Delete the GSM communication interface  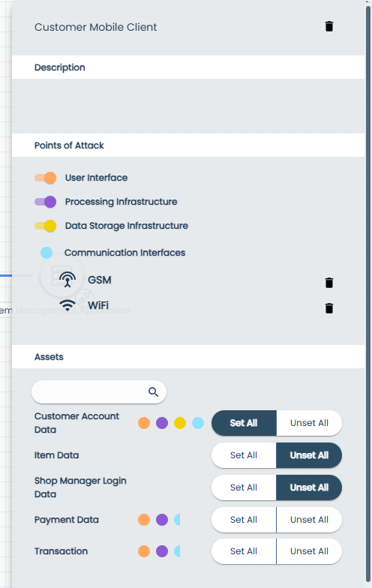[328, 283]
